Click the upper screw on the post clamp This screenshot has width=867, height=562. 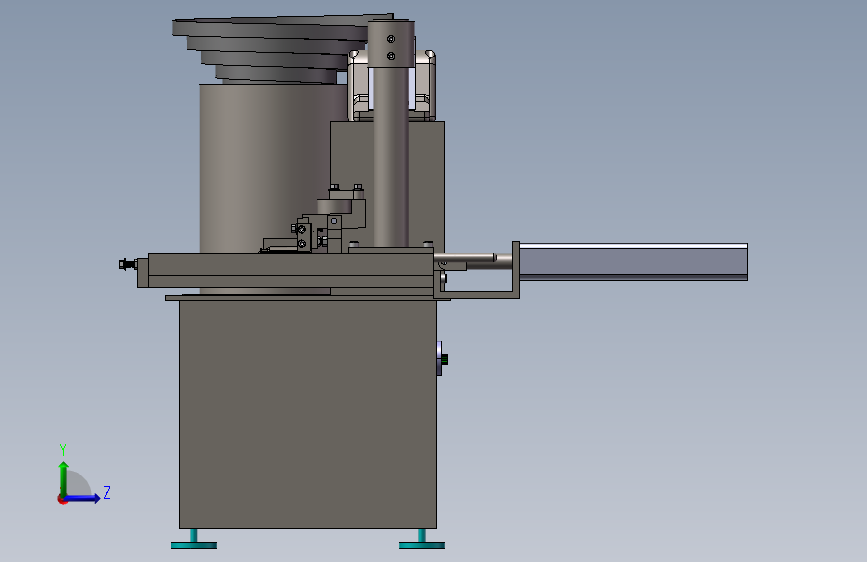(x=391, y=39)
